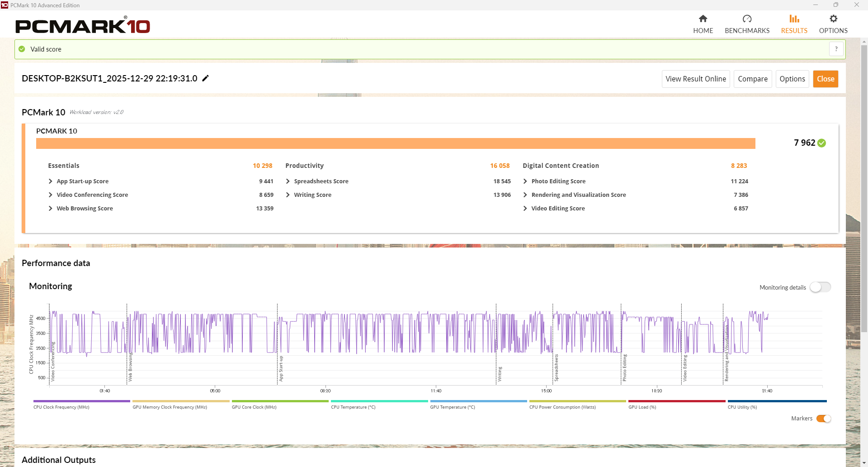Expand the Photo Editing Score row

tap(525, 181)
